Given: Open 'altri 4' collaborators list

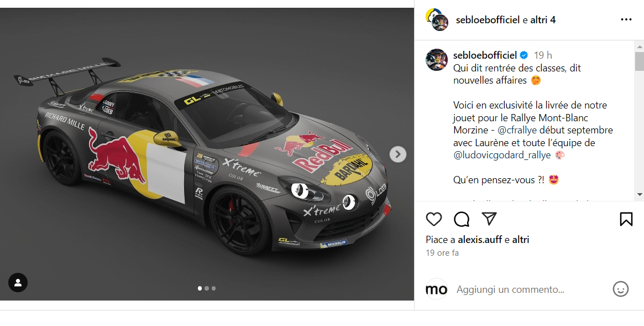Looking at the screenshot, I should coord(543,20).
